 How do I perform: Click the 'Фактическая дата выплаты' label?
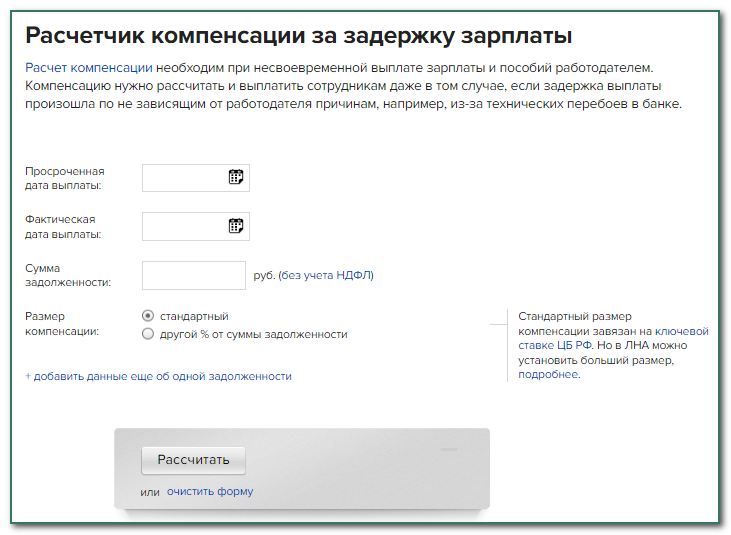click(x=62, y=226)
